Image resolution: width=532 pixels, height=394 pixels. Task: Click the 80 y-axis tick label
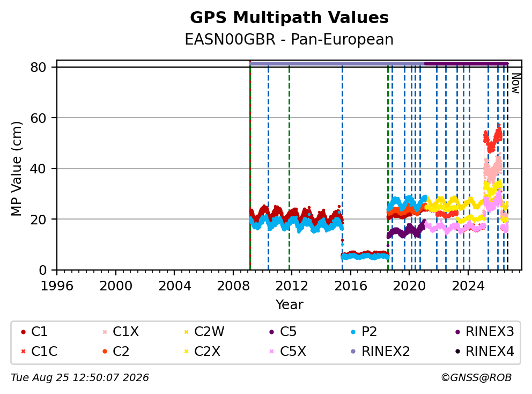38,67
